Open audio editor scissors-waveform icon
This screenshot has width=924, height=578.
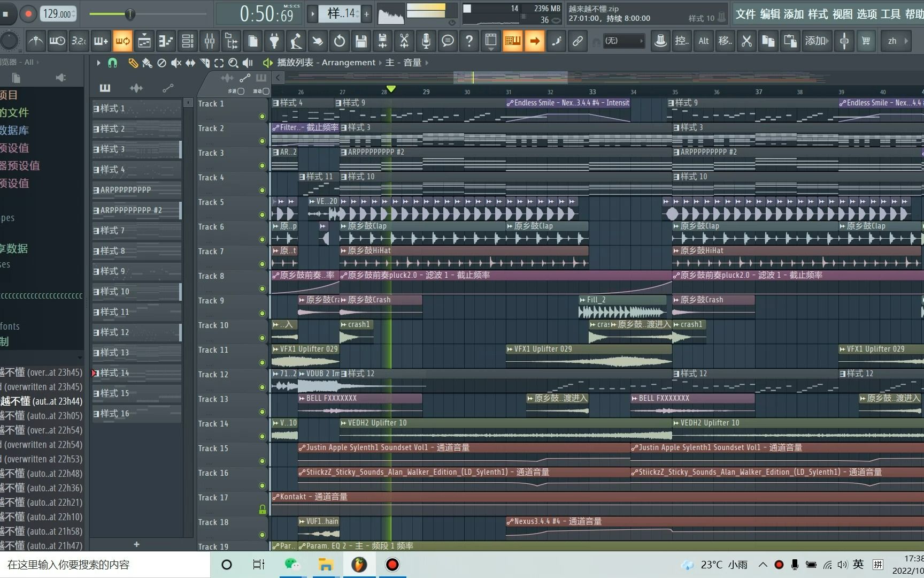(x=404, y=41)
